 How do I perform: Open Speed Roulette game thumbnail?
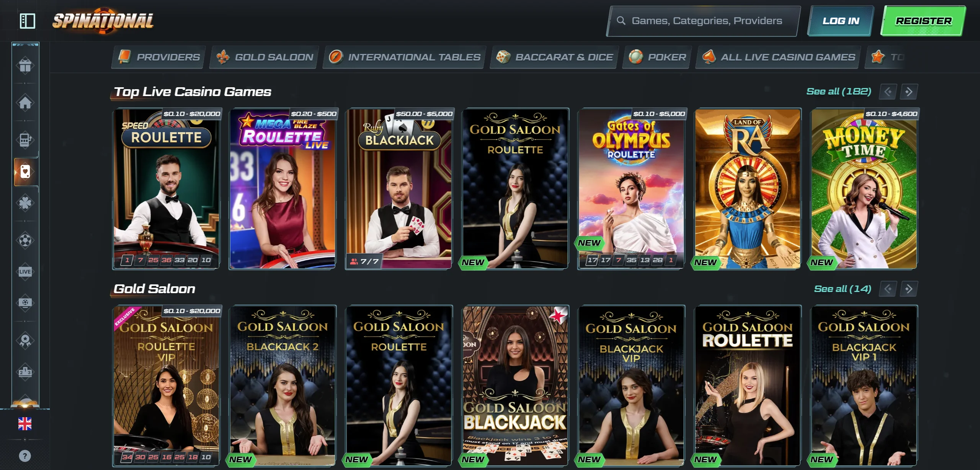coord(167,189)
